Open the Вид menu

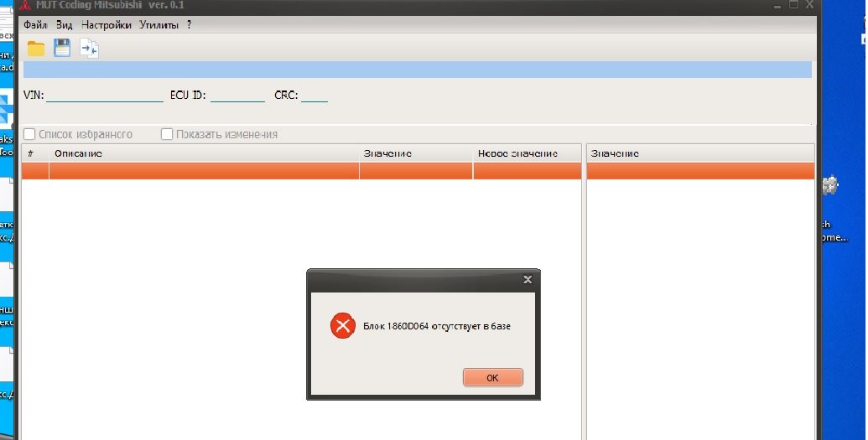pos(65,25)
